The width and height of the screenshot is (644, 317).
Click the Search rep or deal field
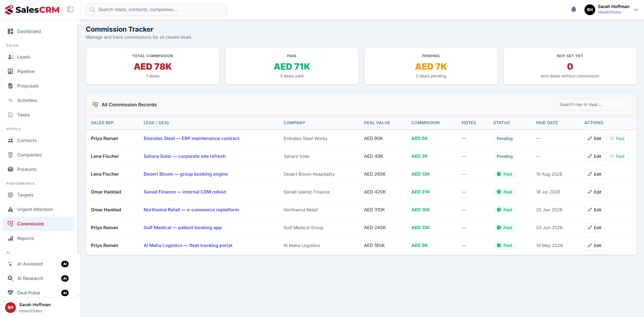(x=593, y=105)
